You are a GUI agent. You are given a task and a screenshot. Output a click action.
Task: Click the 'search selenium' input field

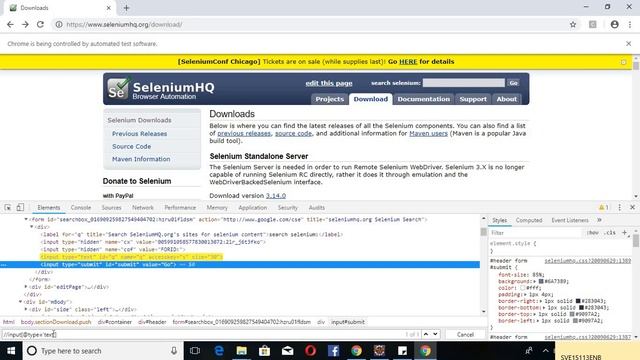click(464, 83)
